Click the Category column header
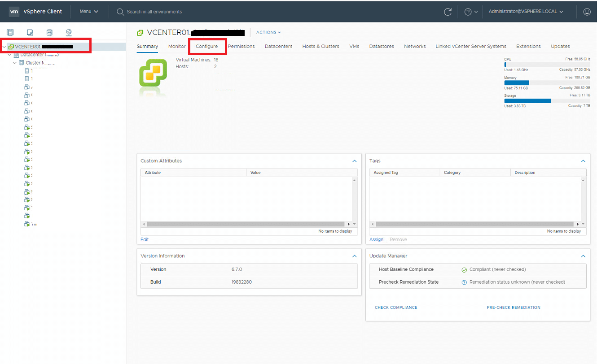597x364 pixels. [x=475, y=173]
